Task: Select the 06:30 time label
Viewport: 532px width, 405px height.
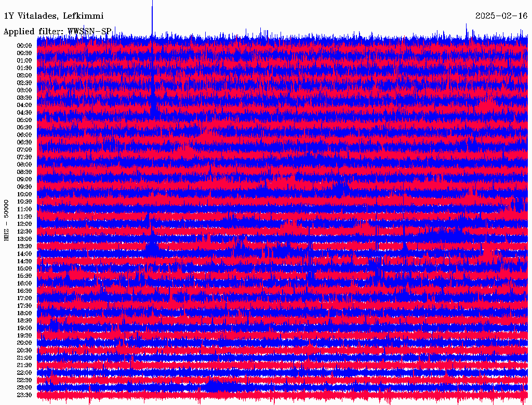Action: click(24, 142)
